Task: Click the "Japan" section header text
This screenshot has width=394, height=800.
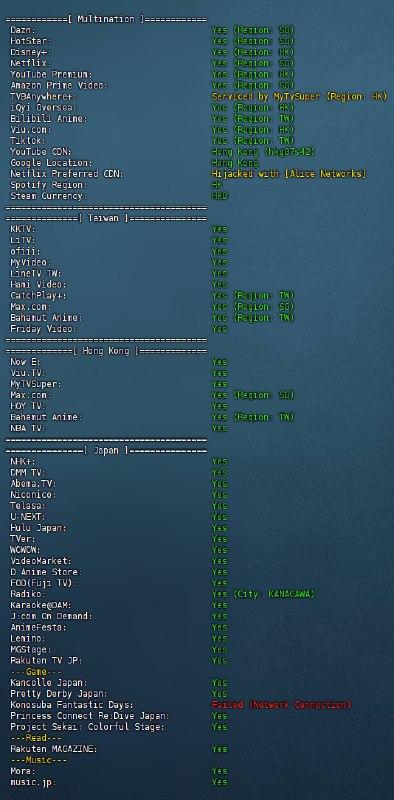Action: coord(106,451)
